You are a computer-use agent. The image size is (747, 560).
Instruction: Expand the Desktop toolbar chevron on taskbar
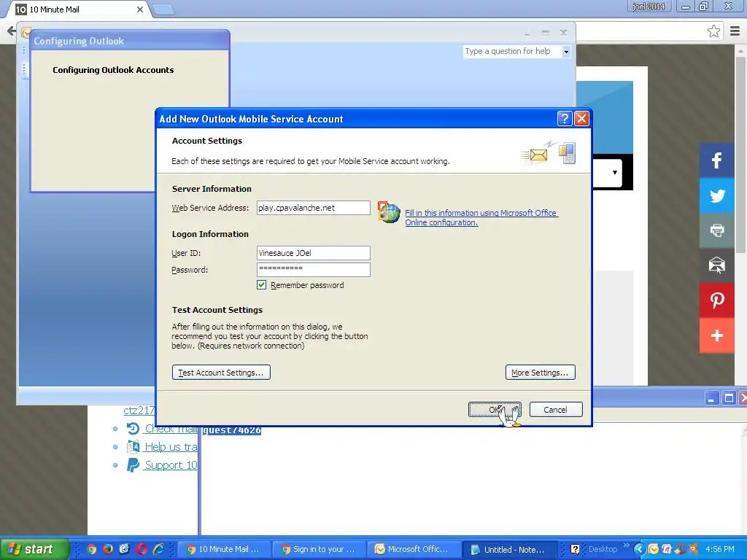[626, 545]
